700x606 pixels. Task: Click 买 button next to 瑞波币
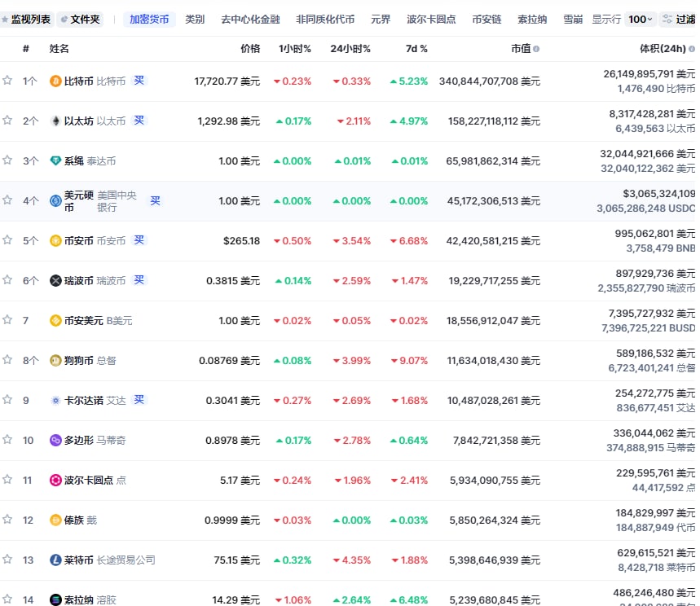(x=139, y=280)
